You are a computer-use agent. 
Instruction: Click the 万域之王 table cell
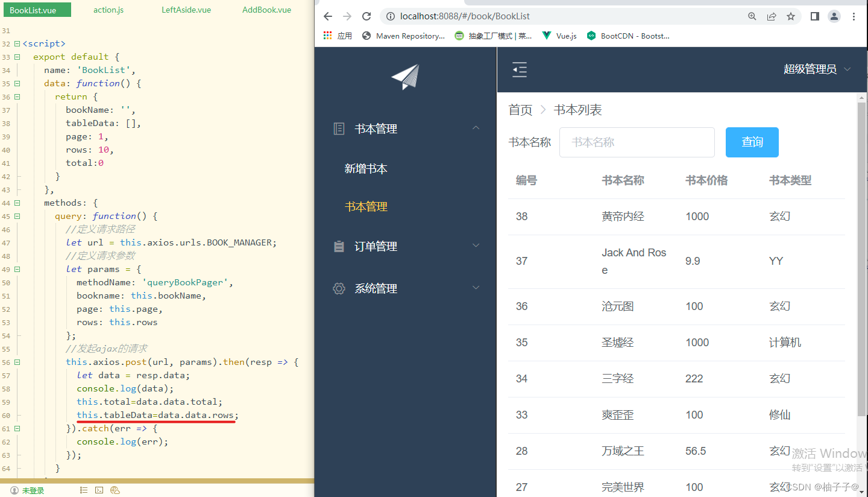(623, 451)
